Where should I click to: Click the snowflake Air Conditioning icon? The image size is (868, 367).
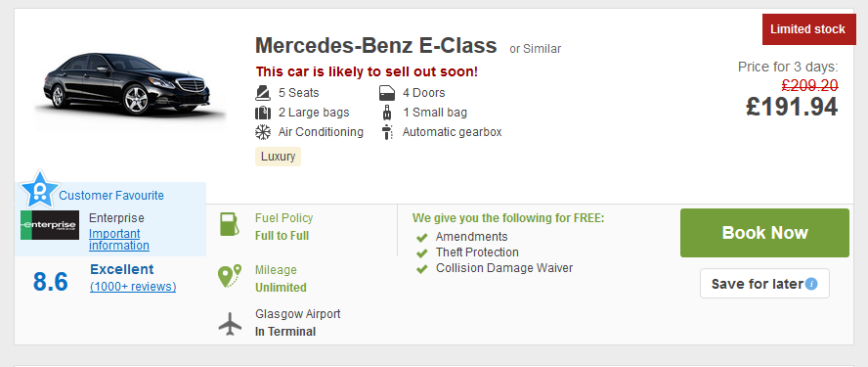262,132
